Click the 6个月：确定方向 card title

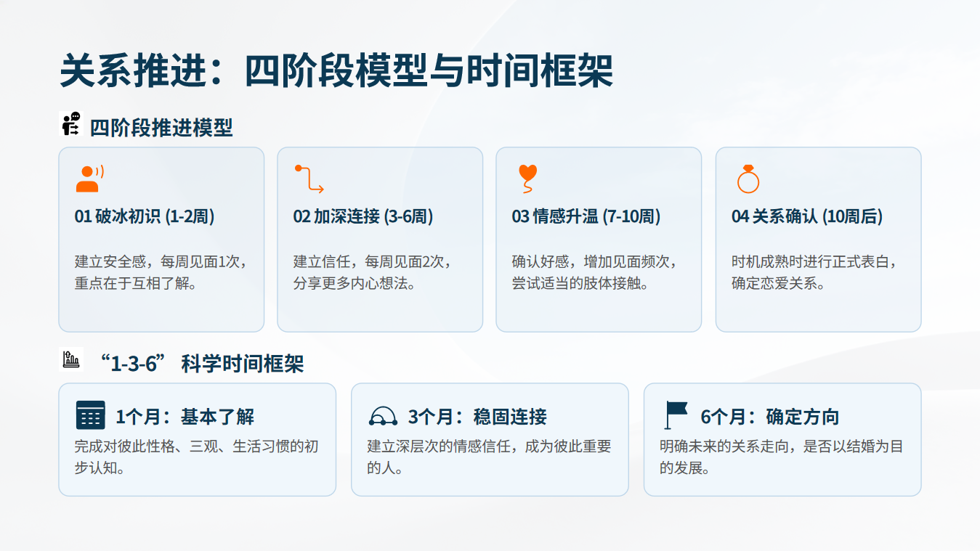[x=770, y=417]
